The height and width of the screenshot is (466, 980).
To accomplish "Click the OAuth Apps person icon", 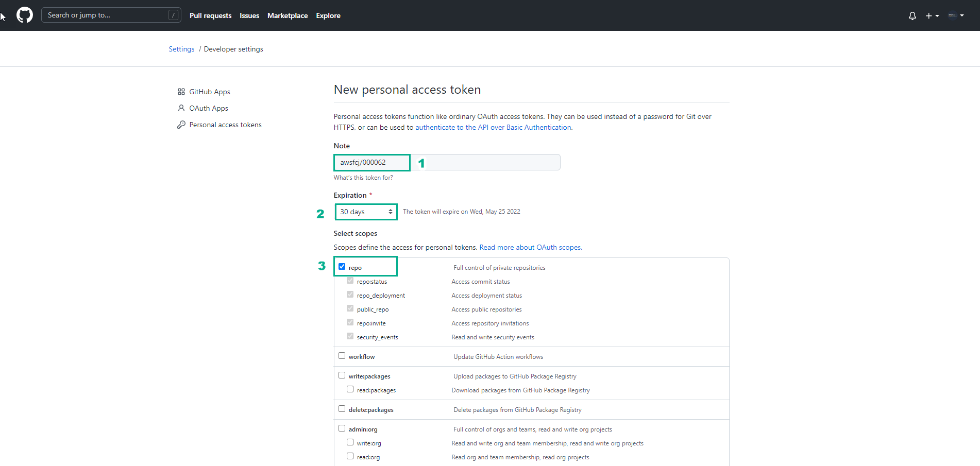I will tap(181, 108).
